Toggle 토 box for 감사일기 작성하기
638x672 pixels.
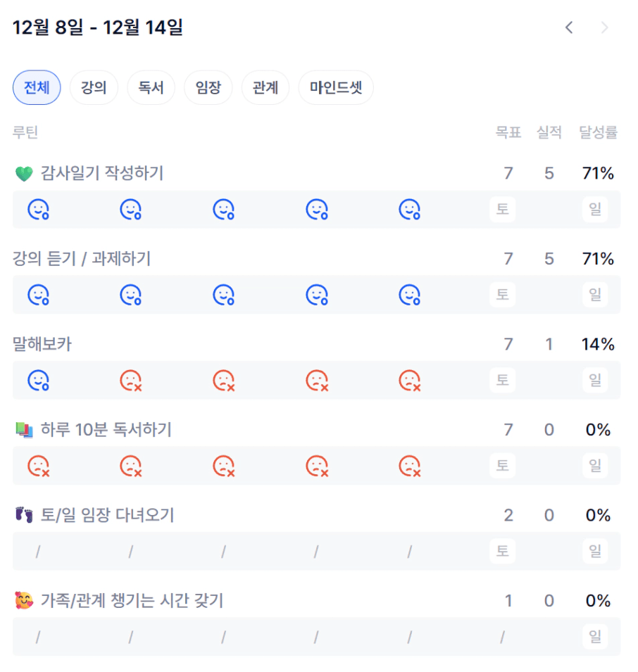pos(502,209)
